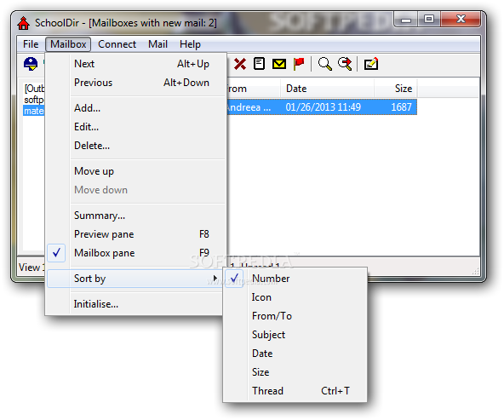
Task: Select Delete... from the Mailbox menu
Action: pos(136,146)
